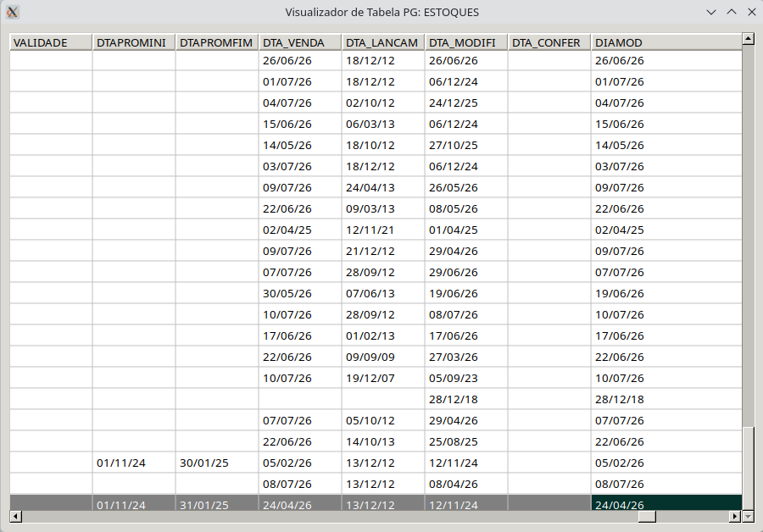Select DTA_VENDA cell 05/02/26
Screen dimensions: 763x532
(x=300, y=463)
